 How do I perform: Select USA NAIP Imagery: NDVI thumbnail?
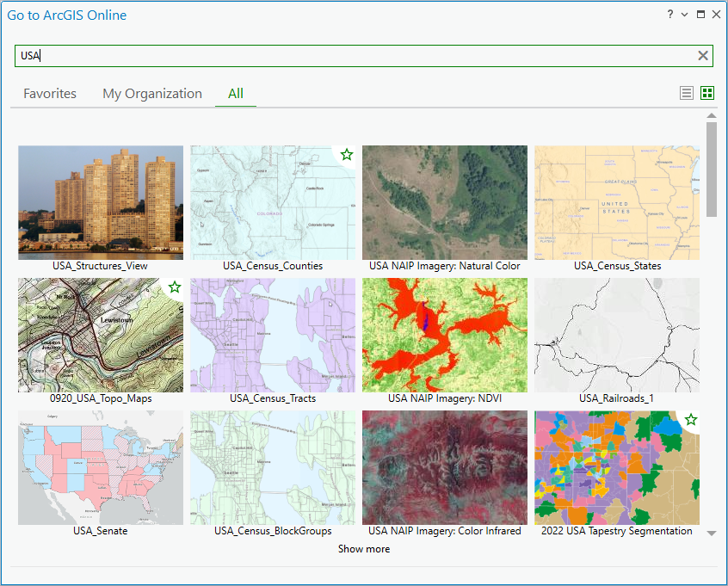point(445,336)
